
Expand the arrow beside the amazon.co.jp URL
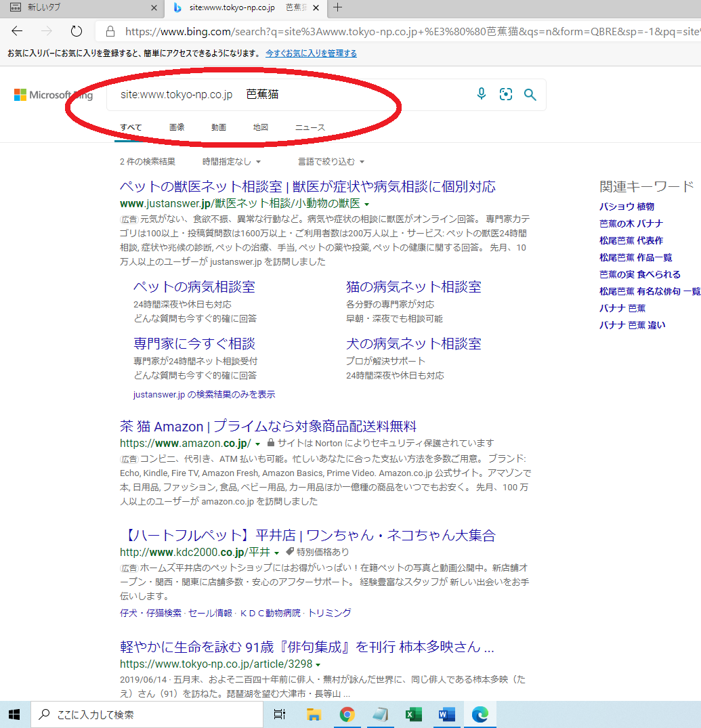click(257, 444)
